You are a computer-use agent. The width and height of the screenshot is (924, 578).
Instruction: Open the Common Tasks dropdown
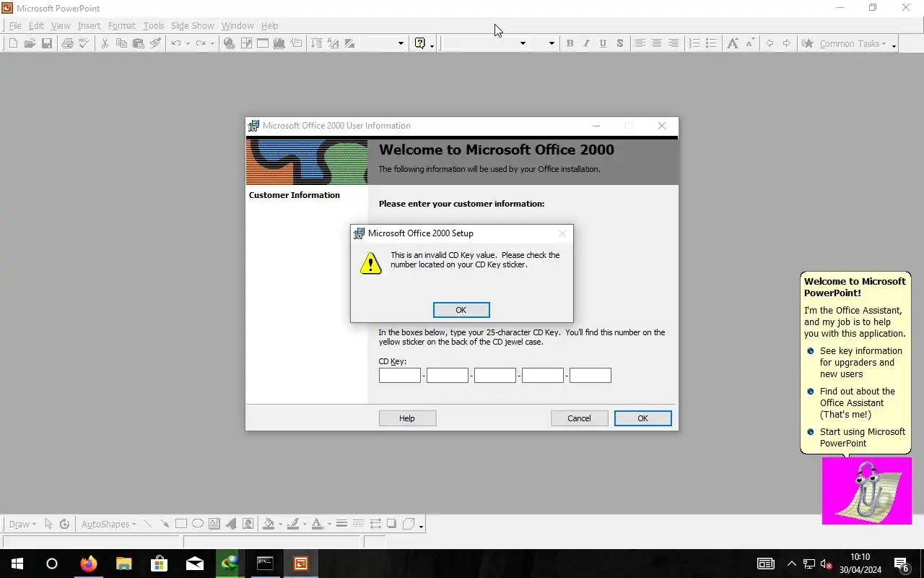click(853, 43)
